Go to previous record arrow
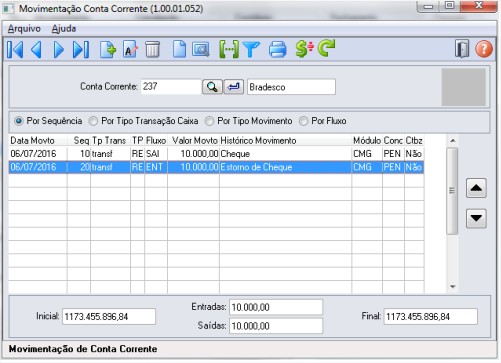The image size is (501, 363). 36,50
